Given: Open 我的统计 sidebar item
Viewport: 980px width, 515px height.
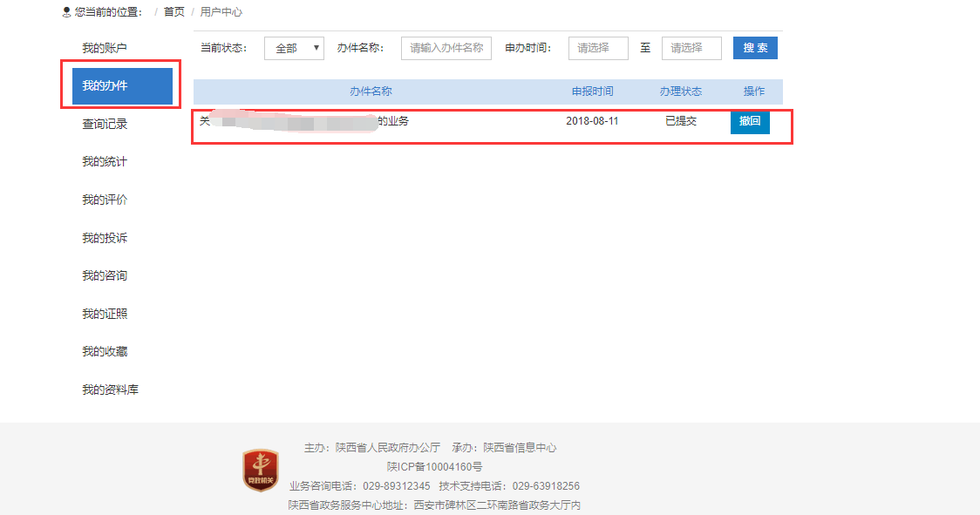Looking at the screenshot, I should tap(105, 162).
